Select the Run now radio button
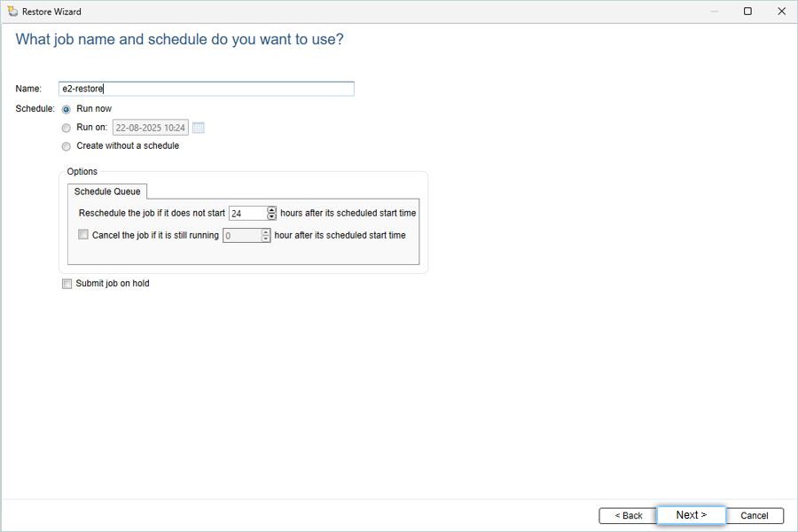Viewport: 798px width, 532px height. (66, 109)
